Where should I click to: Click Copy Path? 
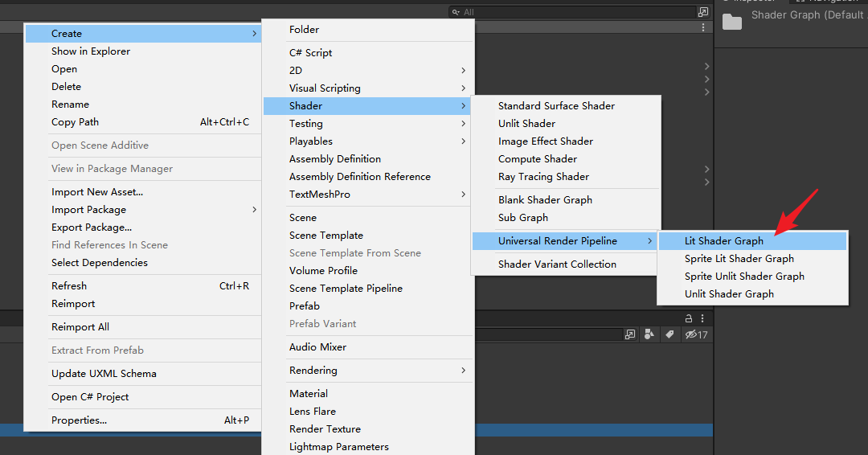[x=143, y=122]
